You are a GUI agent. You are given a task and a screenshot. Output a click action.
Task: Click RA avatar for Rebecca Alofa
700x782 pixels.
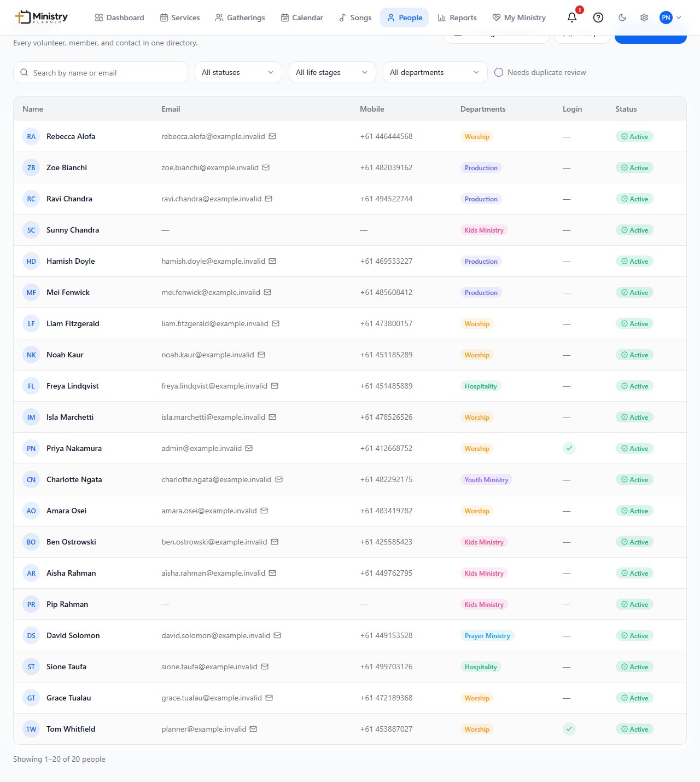(x=31, y=136)
